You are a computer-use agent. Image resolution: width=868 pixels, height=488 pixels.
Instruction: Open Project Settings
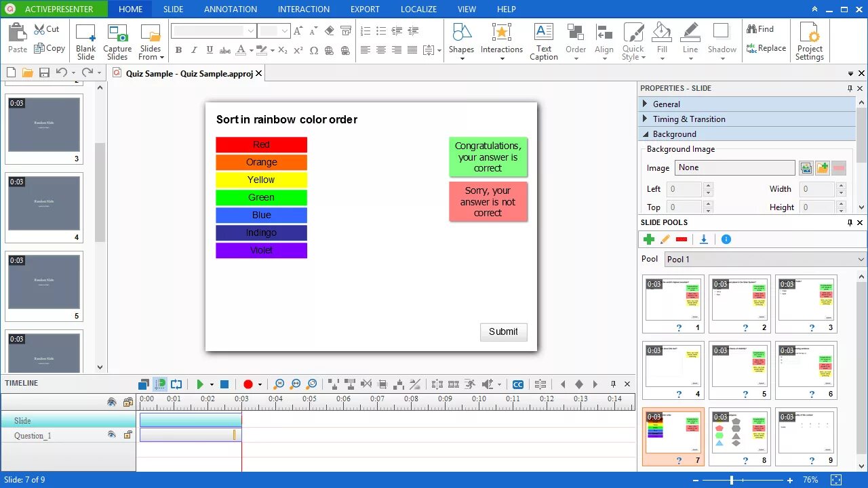[810, 42]
